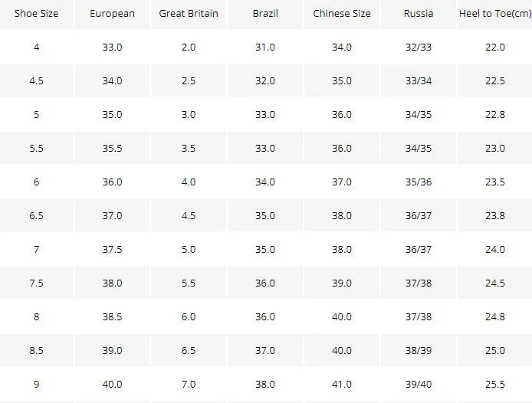Select European value 35.5
This screenshot has height=403, width=532.
point(113,148)
